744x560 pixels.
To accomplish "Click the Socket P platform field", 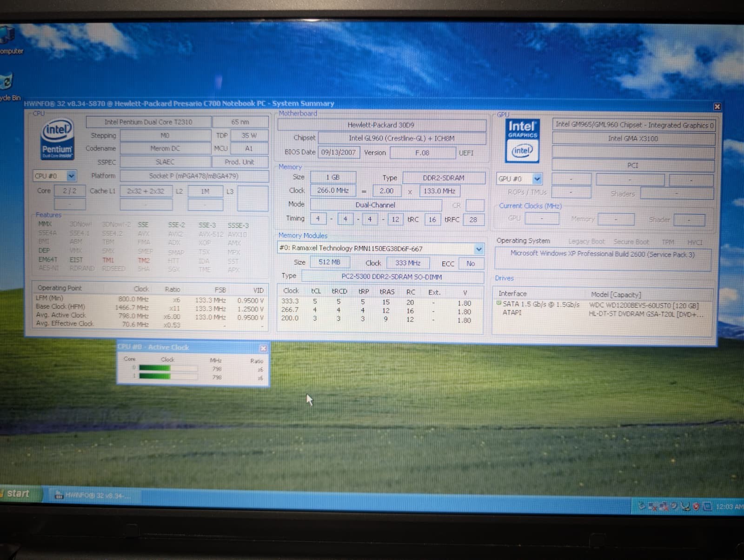I will click(194, 176).
